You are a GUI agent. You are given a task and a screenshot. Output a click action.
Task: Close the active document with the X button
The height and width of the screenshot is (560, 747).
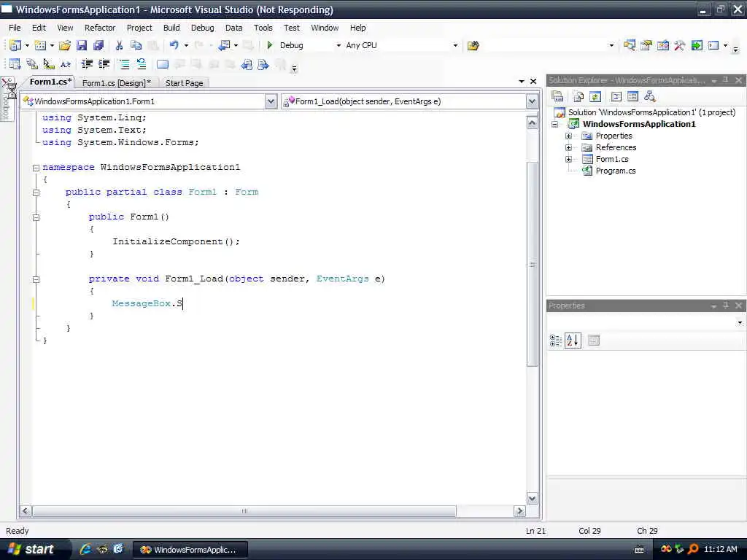[x=533, y=82]
